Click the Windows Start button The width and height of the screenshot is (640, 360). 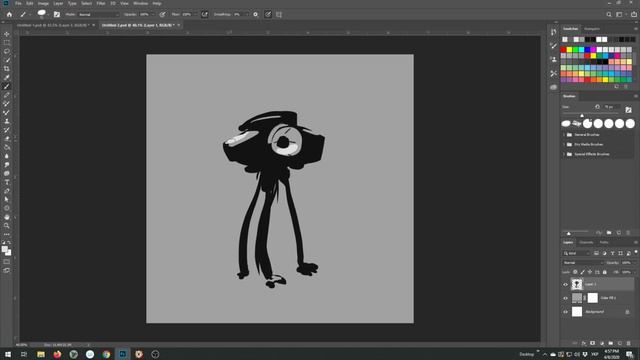(x=8, y=354)
